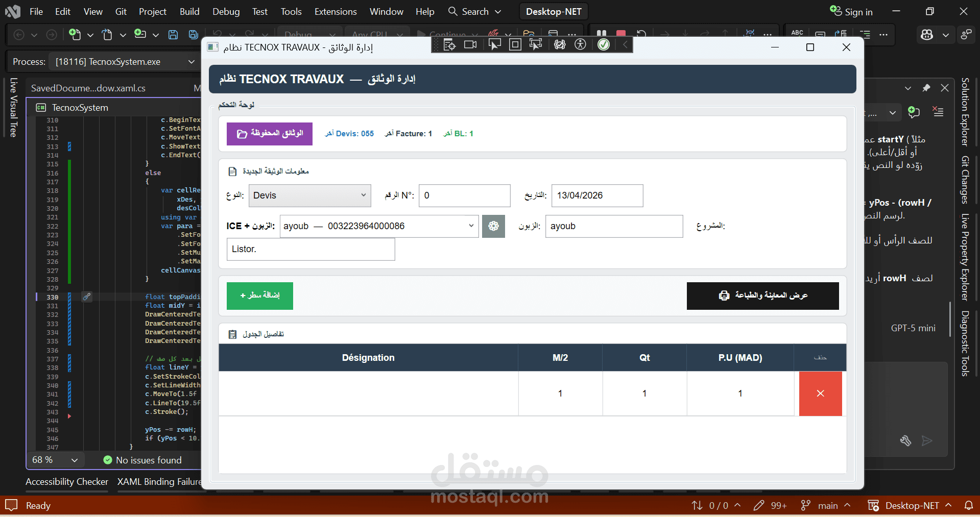Open XAML Binding Failures bottom tab
Screen dimensions: 980x517
(x=159, y=482)
